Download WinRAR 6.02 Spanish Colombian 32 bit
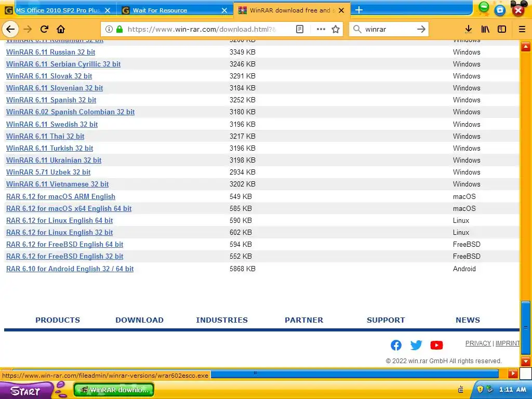 (71, 112)
